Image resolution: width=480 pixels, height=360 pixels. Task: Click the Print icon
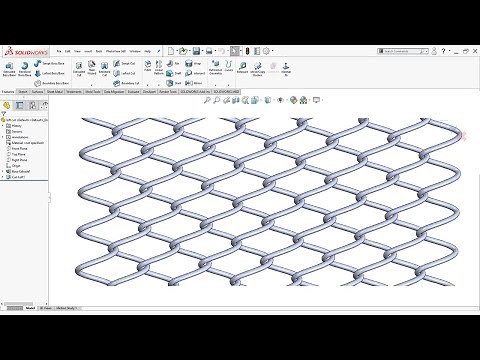(209, 51)
